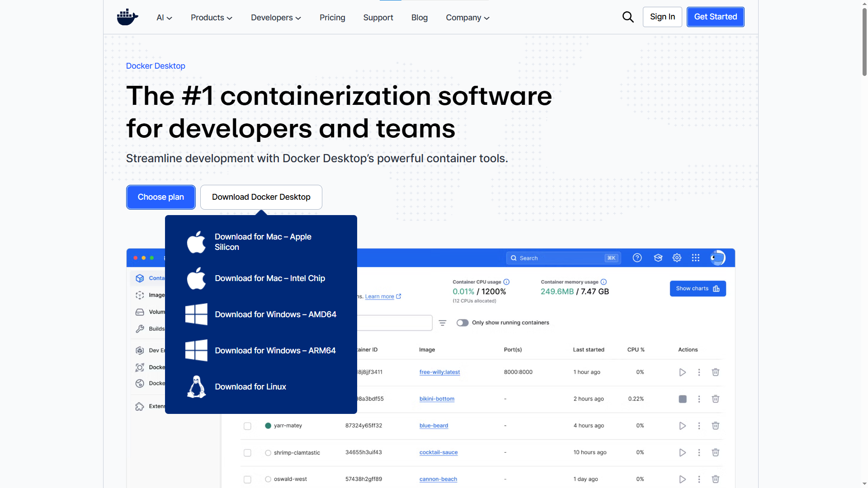868x488 pixels.
Task: Expand the Company menu
Action: tap(467, 18)
